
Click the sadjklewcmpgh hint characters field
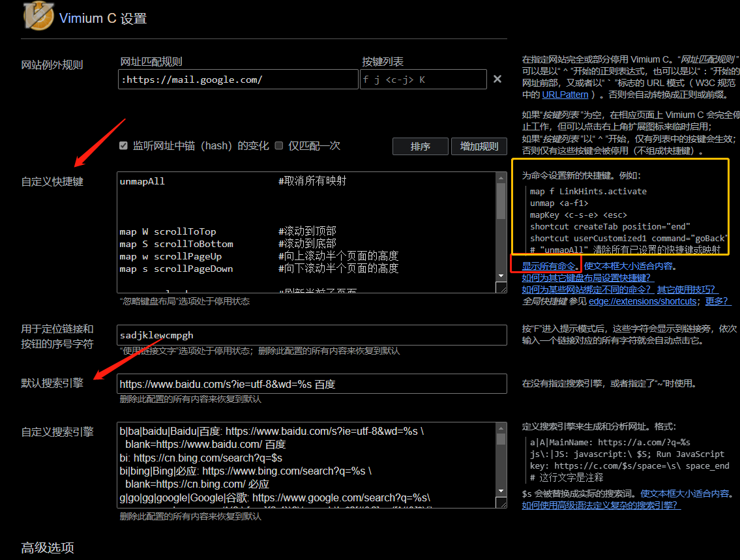pos(312,334)
